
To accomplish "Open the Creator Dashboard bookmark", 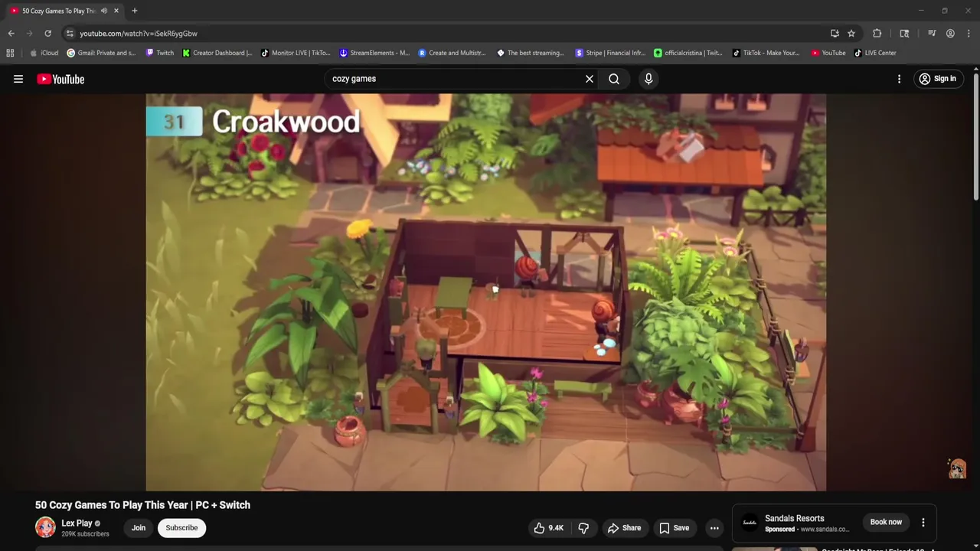I will tap(217, 53).
